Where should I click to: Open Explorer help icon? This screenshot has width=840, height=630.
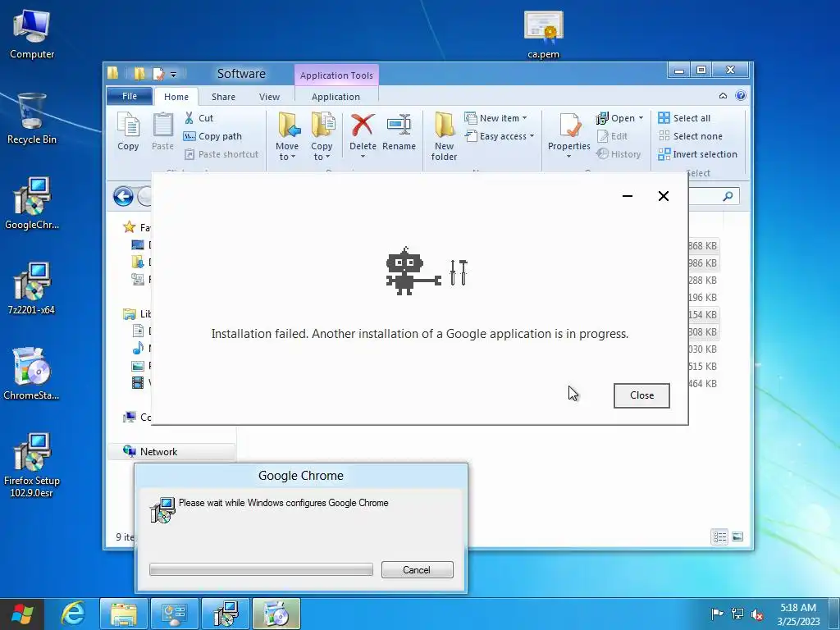(x=741, y=95)
